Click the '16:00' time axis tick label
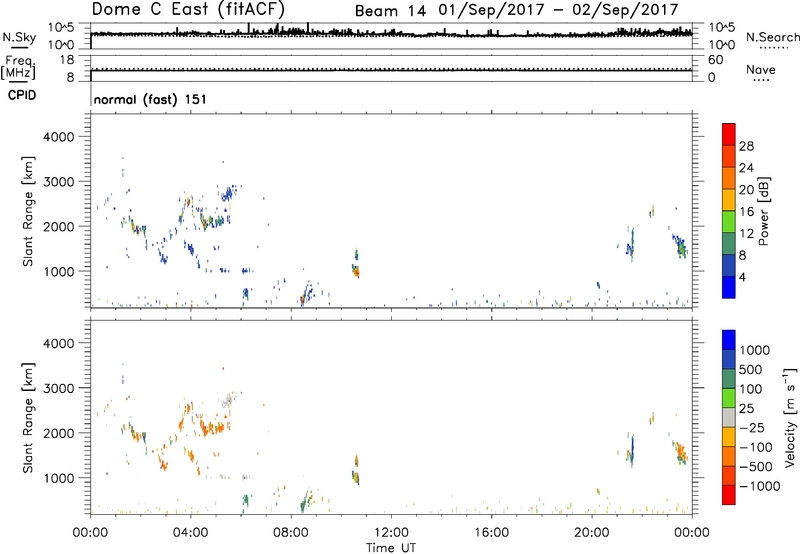Screen dimensions: 800x554 click(x=491, y=533)
